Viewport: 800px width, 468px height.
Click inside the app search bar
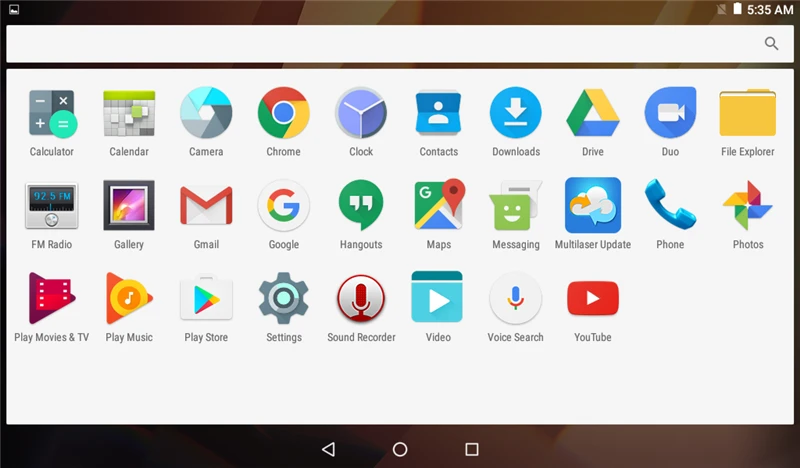(400, 44)
